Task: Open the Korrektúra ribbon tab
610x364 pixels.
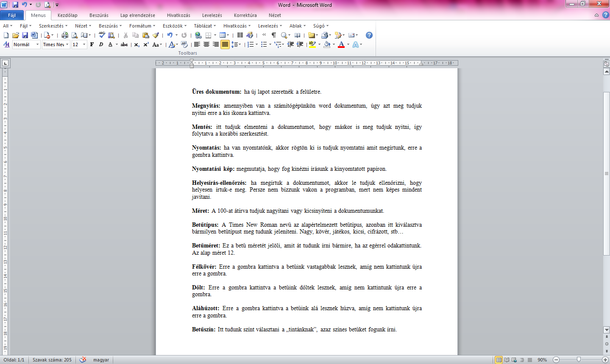Action: [245, 15]
